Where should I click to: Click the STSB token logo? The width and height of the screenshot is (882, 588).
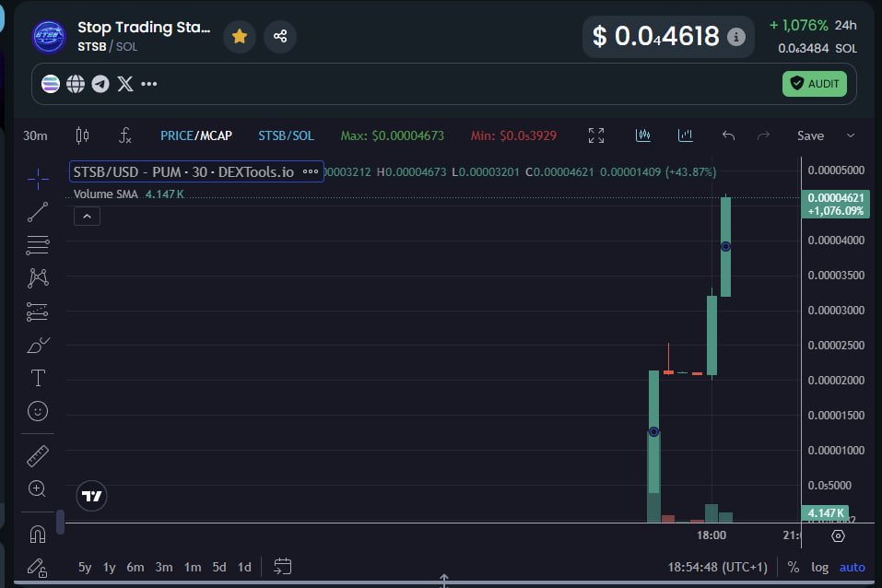click(49, 37)
